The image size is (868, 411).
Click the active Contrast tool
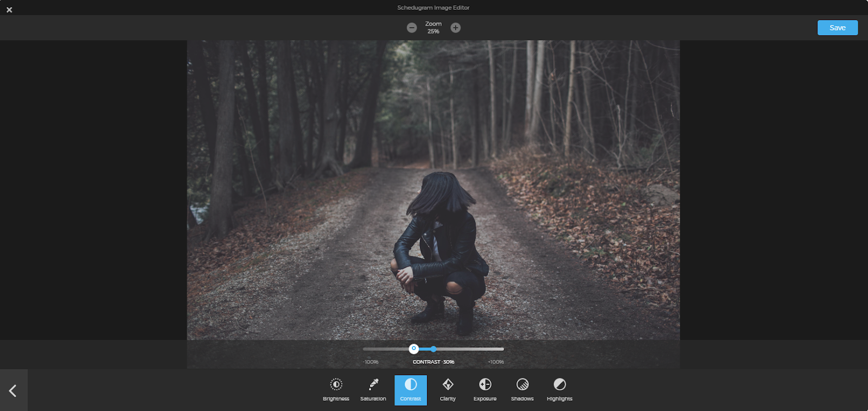coord(411,390)
